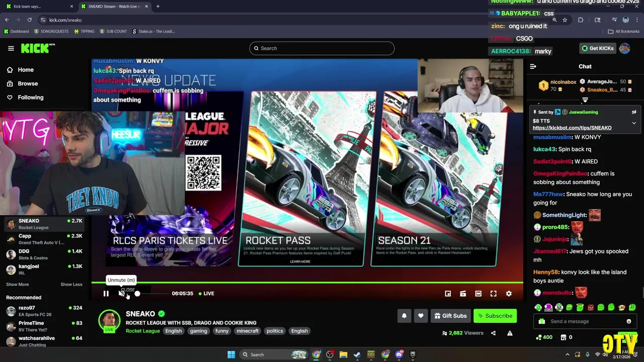Open SONGREQUESTS bookmark

pos(51,31)
